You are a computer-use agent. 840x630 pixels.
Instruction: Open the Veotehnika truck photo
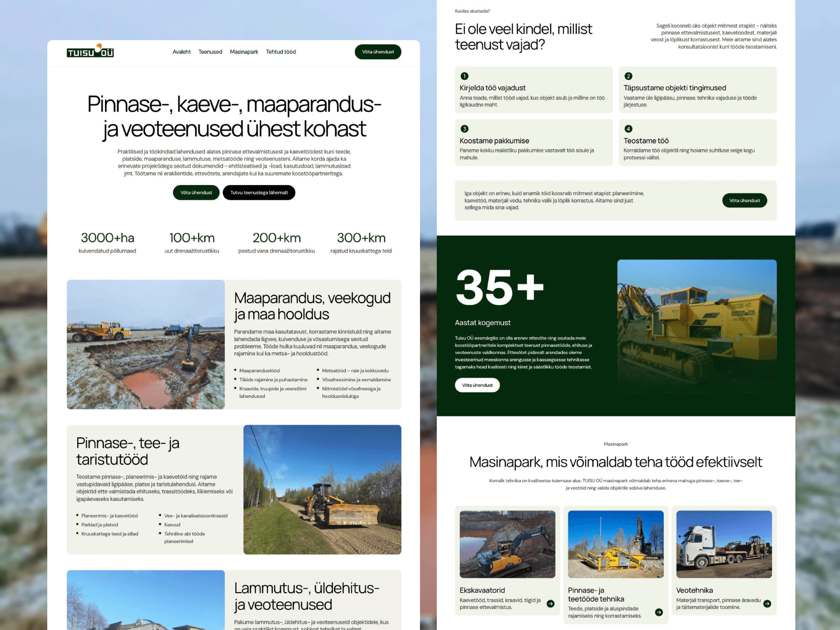(x=724, y=544)
